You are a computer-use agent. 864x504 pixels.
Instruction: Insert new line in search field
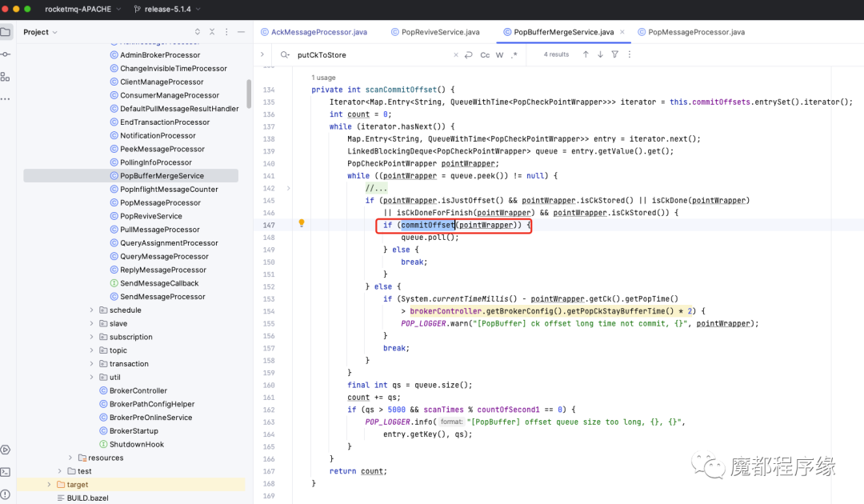pos(468,54)
